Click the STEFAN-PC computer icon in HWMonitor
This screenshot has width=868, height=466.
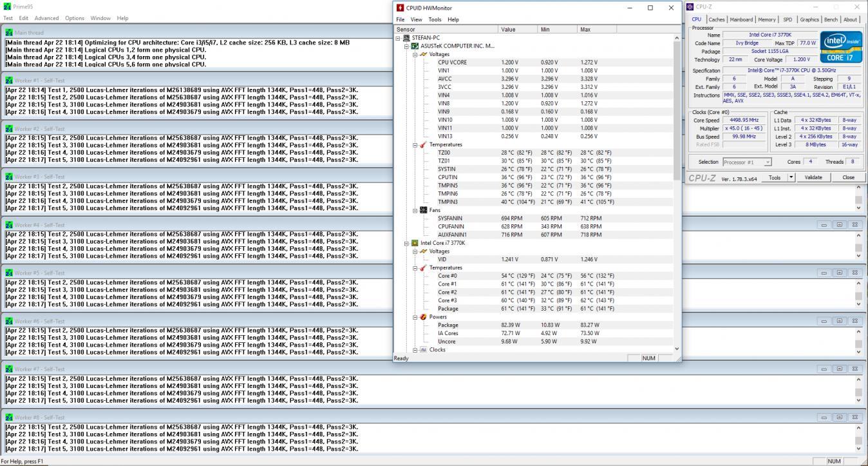point(406,38)
